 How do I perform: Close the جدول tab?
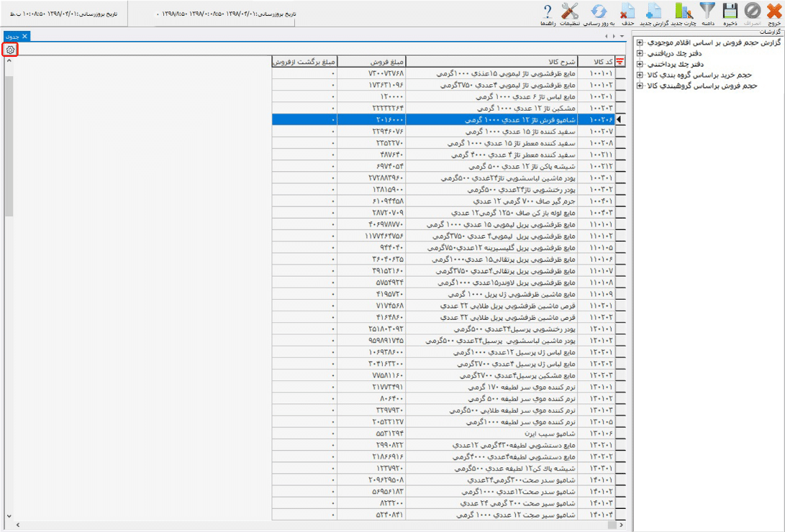24,36
